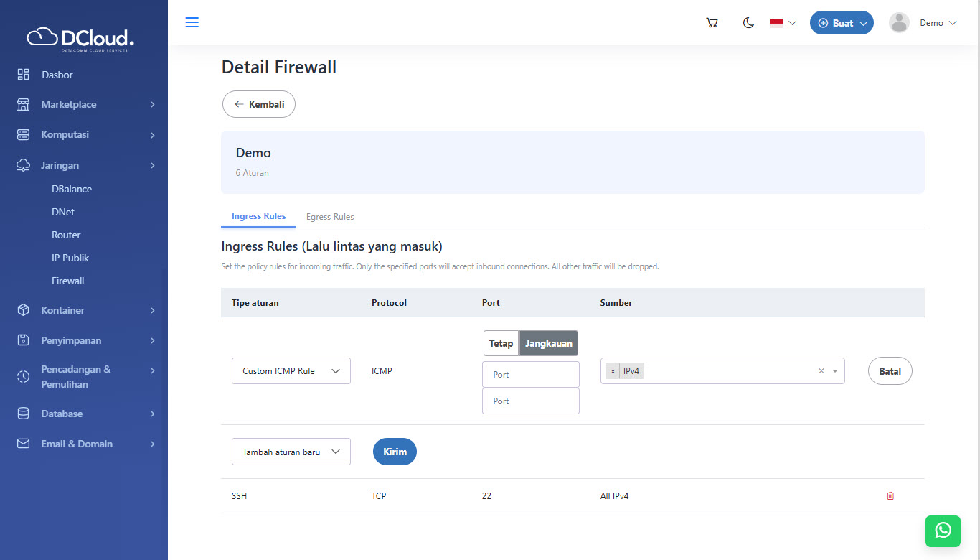Open the shopping cart icon
The image size is (980, 560).
(712, 23)
